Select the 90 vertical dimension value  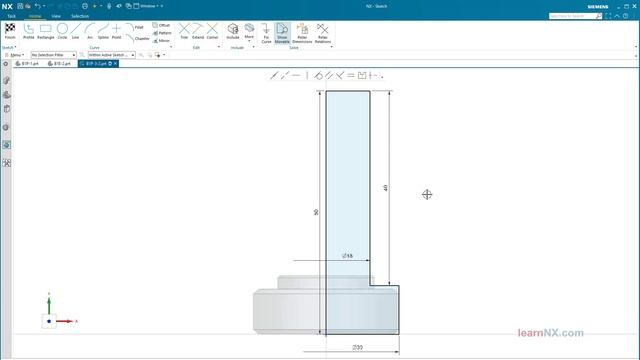point(316,212)
